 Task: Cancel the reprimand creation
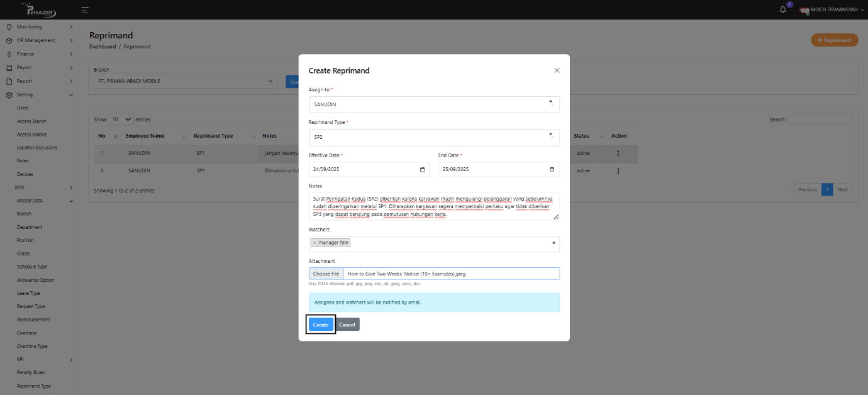click(347, 325)
